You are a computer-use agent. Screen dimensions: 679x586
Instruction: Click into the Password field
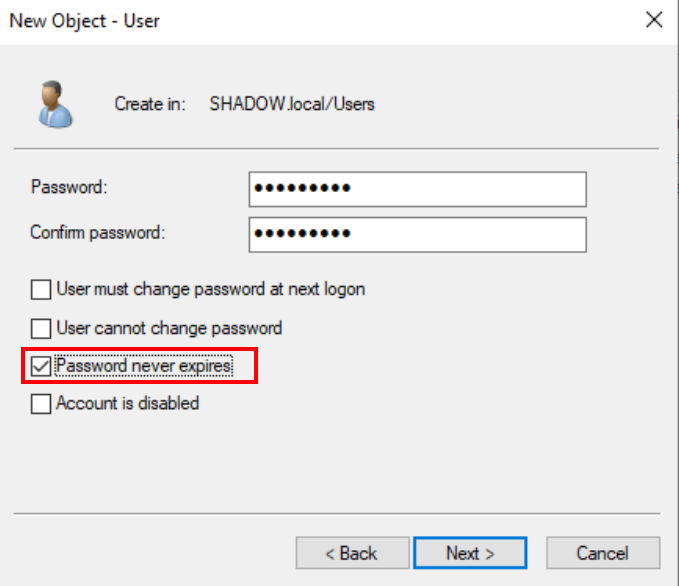click(x=417, y=189)
